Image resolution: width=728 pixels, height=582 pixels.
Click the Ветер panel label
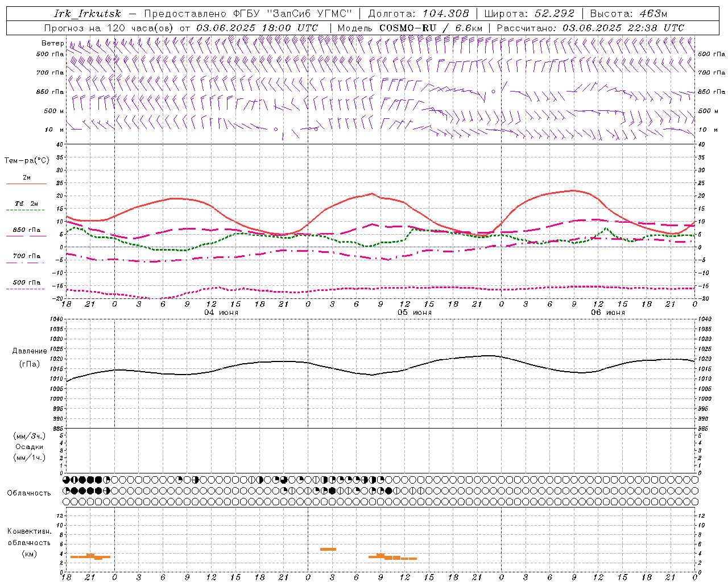[53, 43]
